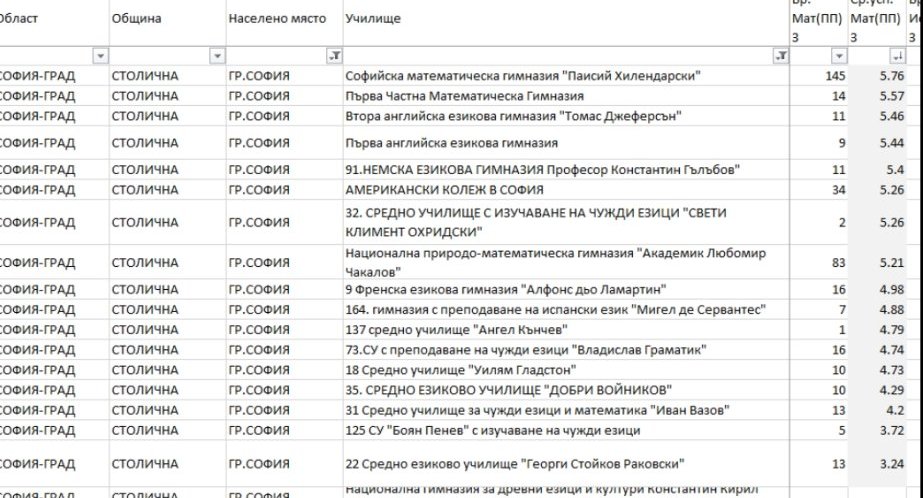Open the Бр. Мат(ПП) filter dropdown

coord(839,56)
